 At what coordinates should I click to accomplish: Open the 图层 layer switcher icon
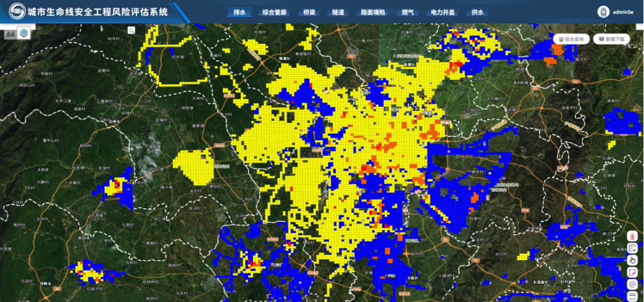pos(23,33)
